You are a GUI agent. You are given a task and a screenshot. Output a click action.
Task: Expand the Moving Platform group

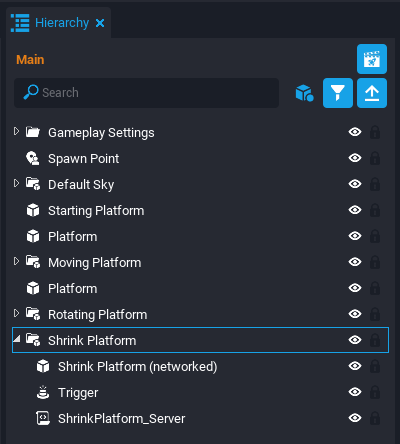click(x=16, y=261)
